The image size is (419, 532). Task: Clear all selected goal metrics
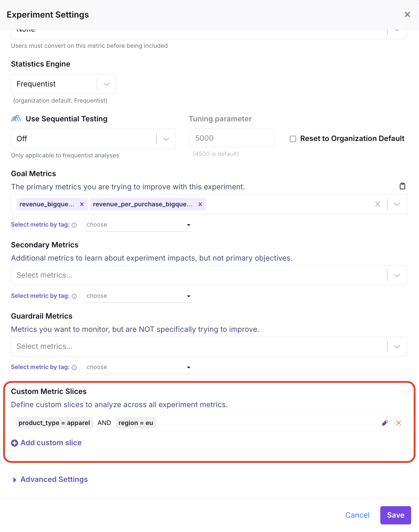(x=378, y=204)
